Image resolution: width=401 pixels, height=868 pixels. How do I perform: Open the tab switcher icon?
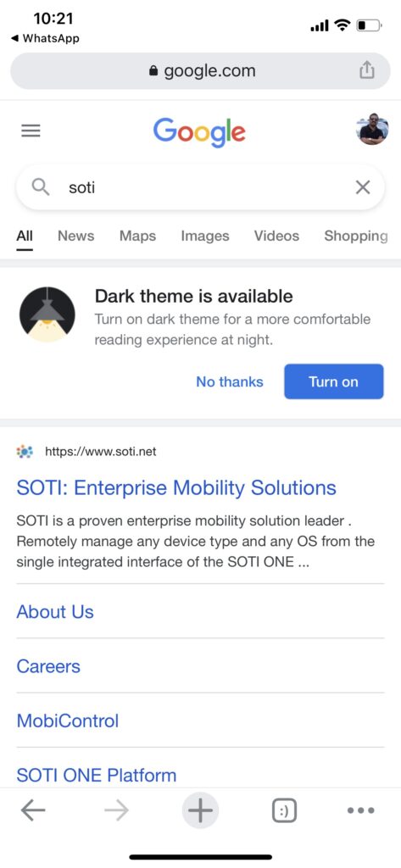pyautogui.click(x=285, y=811)
